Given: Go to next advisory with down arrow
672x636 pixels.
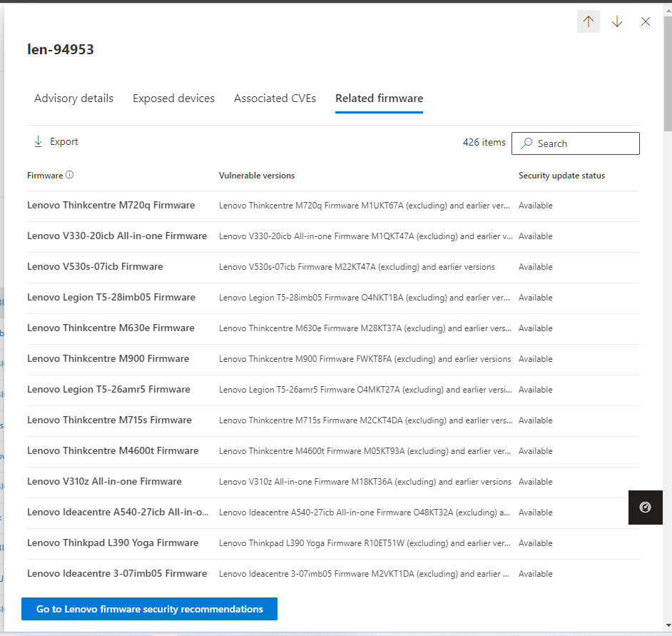Looking at the screenshot, I should point(617,21).
